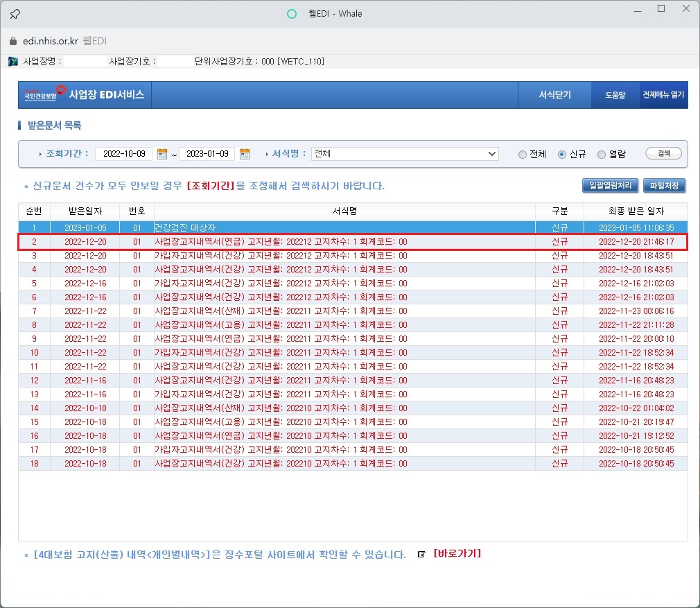Follow the 바로가기 link
Viewport: 700px width, 608px height.
pyautogui.click(x=457, y=553)
